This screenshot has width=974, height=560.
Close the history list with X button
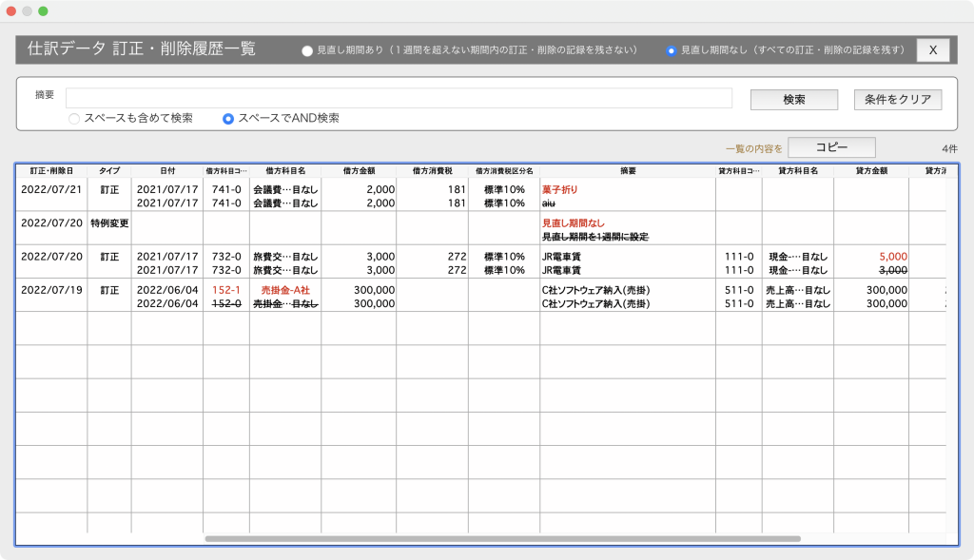932,50
